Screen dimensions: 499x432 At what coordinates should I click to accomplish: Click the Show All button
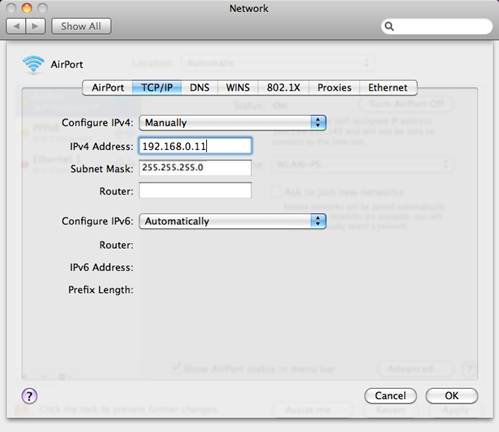pyautogui.click(x=81, y=26)
